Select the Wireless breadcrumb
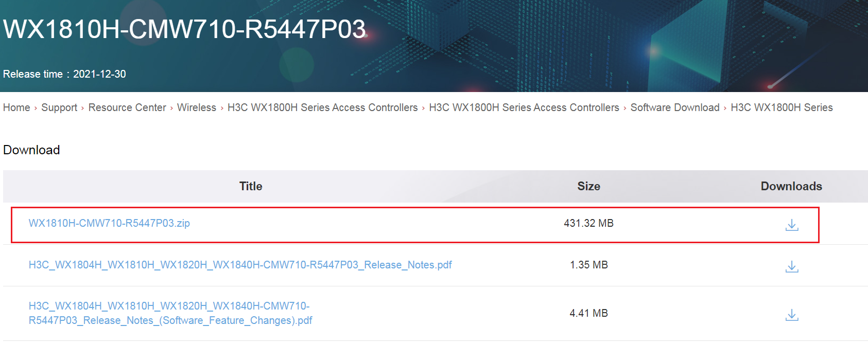The height and width of the screenshot is (344, 868). [197, 107]
